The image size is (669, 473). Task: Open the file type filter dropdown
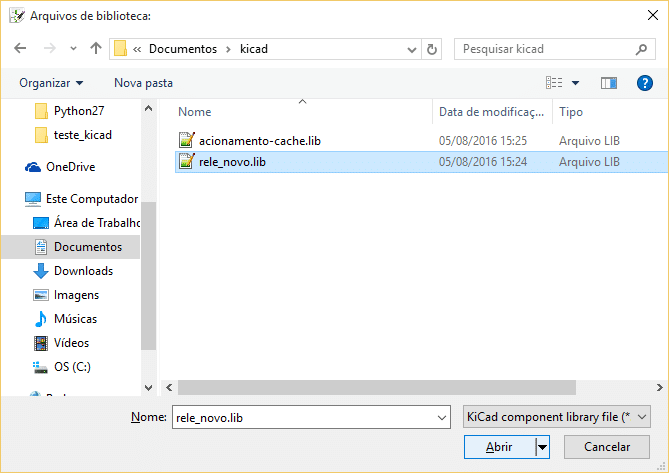(557, 416)
